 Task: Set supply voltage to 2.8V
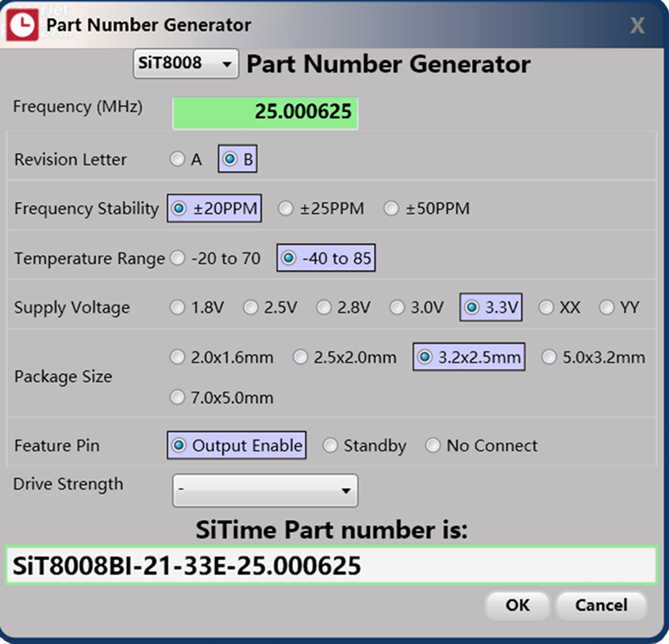coord(343,307)
